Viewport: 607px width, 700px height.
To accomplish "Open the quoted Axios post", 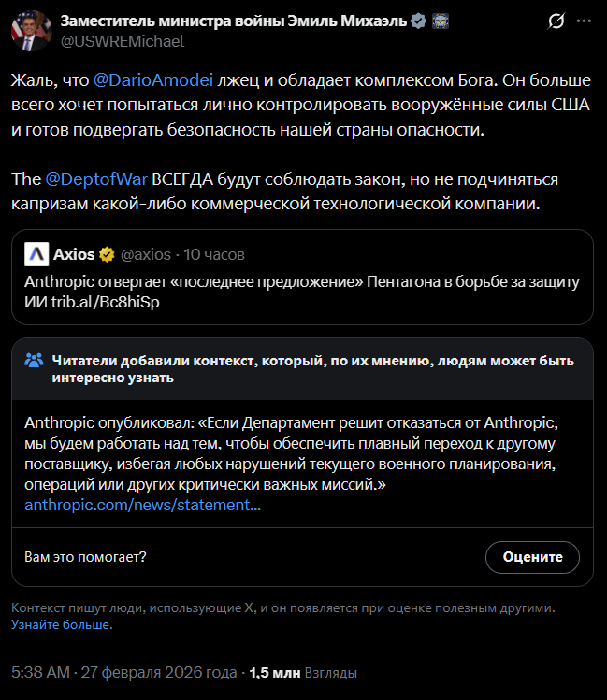I will click(302, 290).
